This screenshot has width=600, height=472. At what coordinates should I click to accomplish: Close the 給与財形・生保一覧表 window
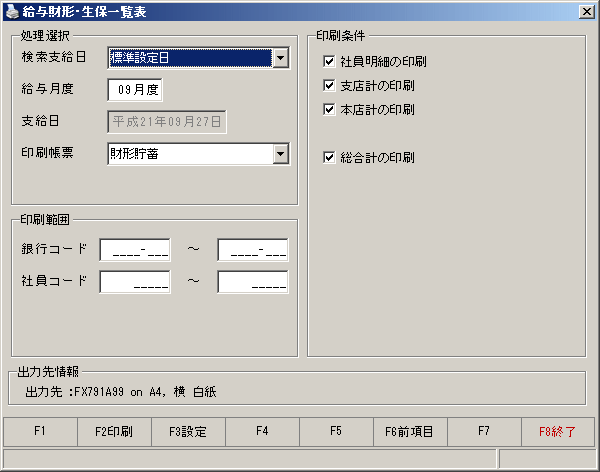[587, 12]
